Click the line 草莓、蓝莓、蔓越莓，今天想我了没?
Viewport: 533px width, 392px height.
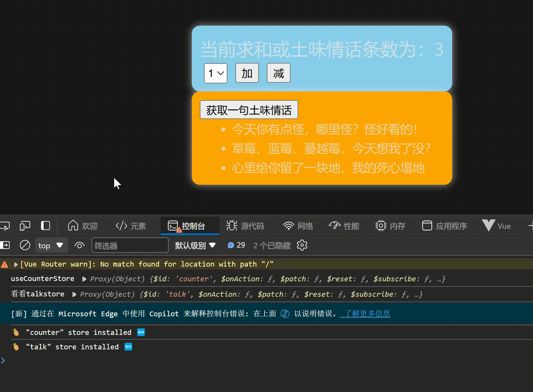pos(331,149)
